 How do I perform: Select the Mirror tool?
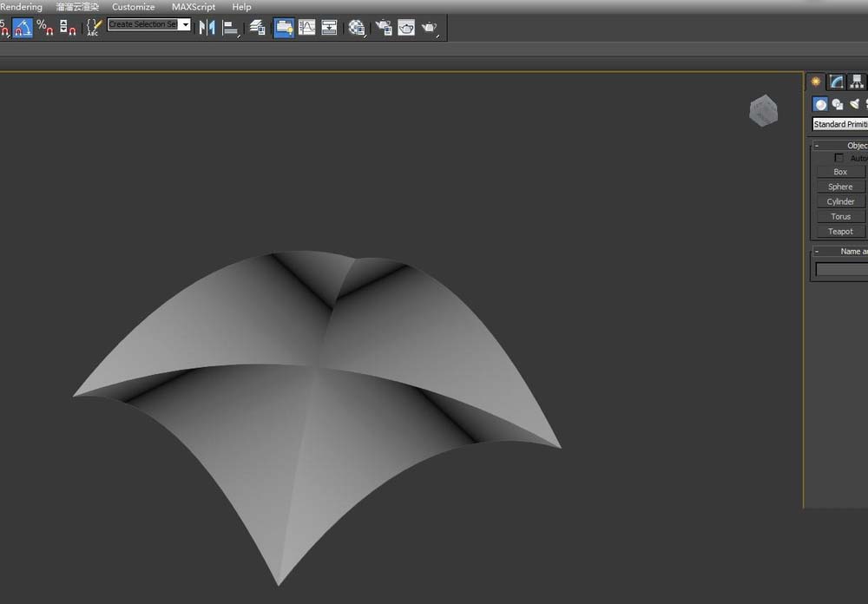[206, 27]
